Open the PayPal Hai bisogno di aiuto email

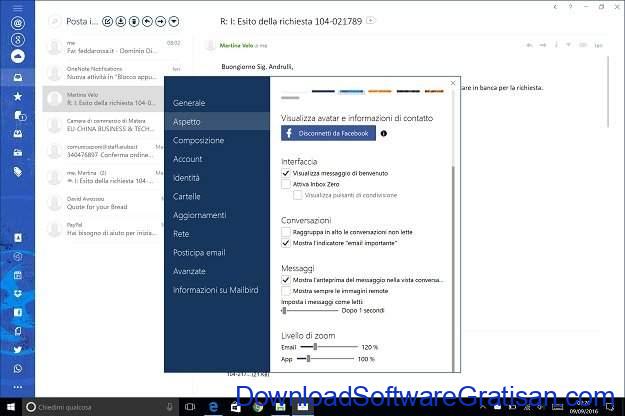(x=103, y=229)
